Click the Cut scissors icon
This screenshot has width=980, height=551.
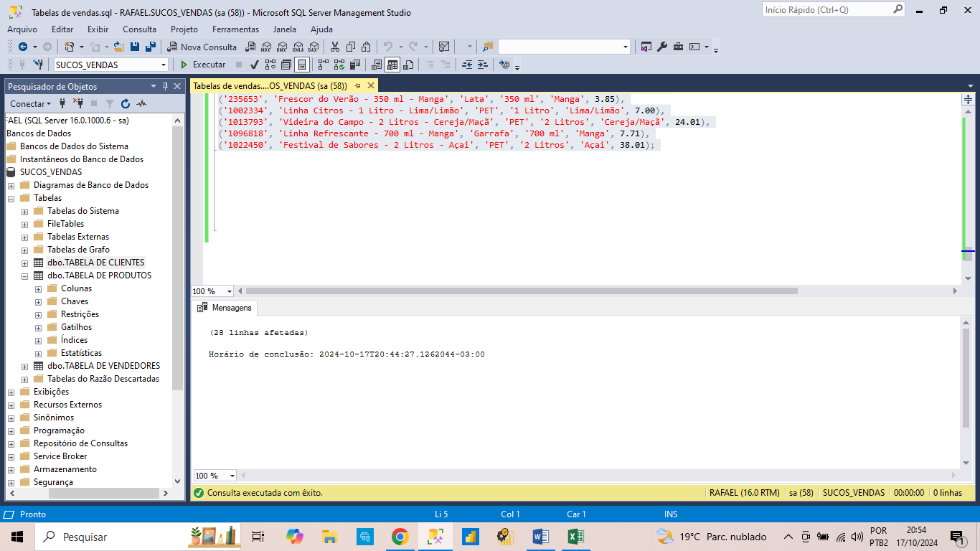click(334, 47)
